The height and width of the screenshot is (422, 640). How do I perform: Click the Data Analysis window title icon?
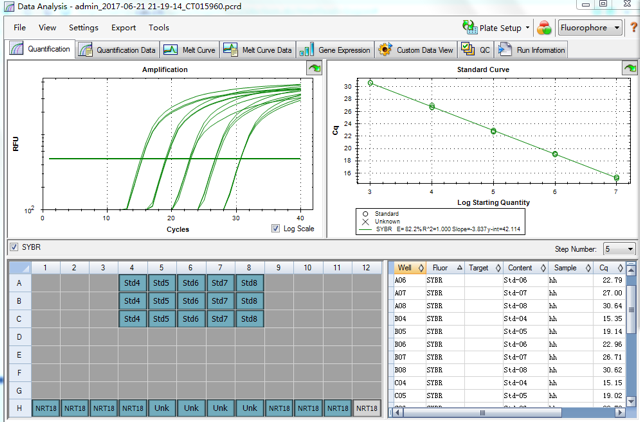click(9, 7)
